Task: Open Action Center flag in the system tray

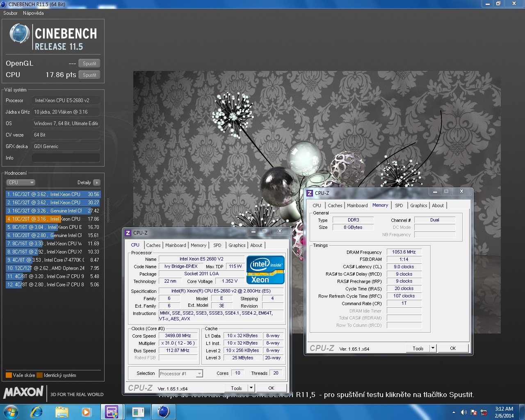Action: point(474,412)
